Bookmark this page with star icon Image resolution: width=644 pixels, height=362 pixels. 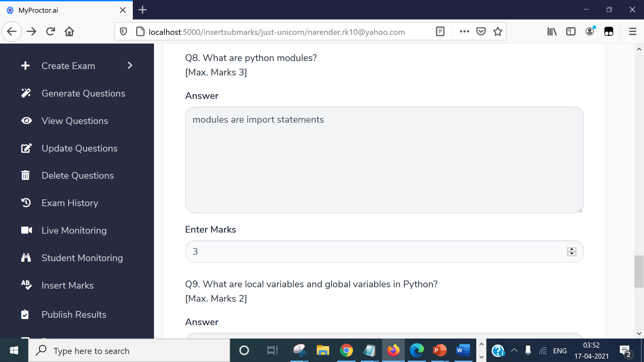(498, 32)
